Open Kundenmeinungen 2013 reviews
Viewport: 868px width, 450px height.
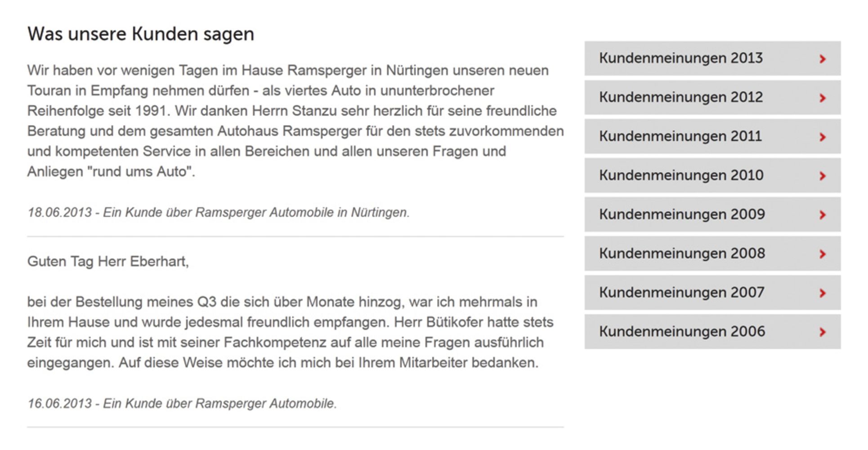click(x=712, y=58)
